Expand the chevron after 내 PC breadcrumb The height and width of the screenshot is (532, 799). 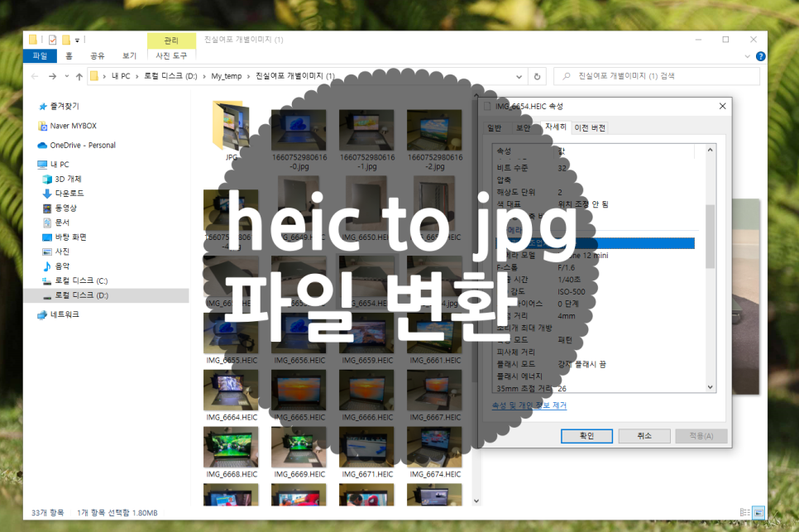tap(136, 76)
